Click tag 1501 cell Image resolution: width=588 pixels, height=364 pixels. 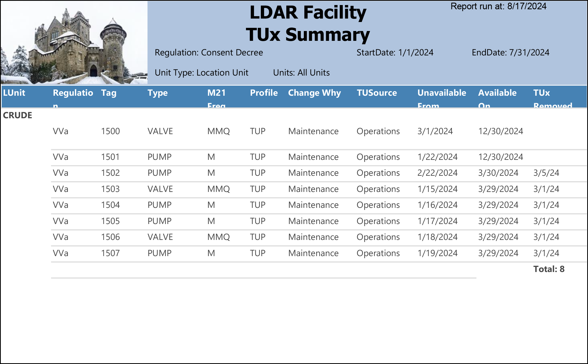(x=110, y=157)
